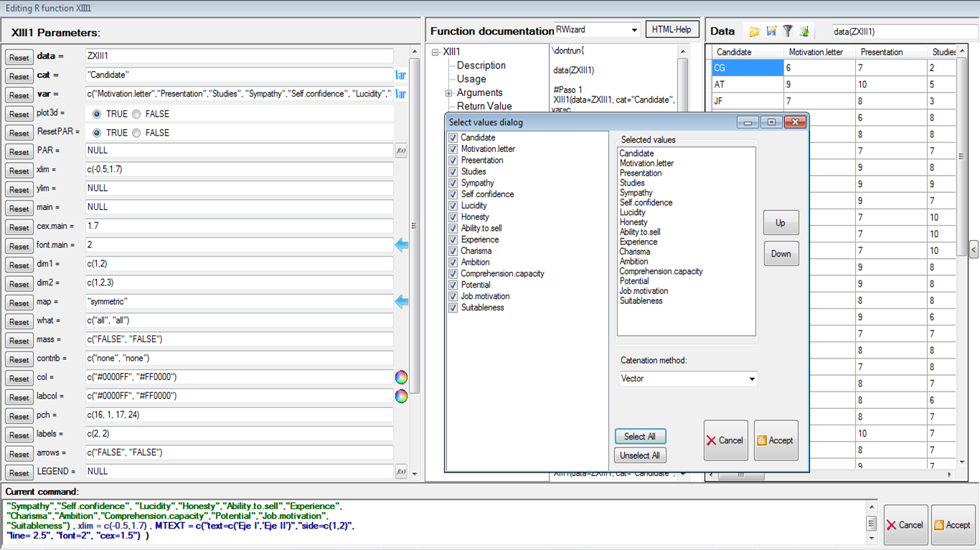Open color picker for col parameter
Image resolution: width=980 pixels, height=550 pixels.
[x=401, y=377]
